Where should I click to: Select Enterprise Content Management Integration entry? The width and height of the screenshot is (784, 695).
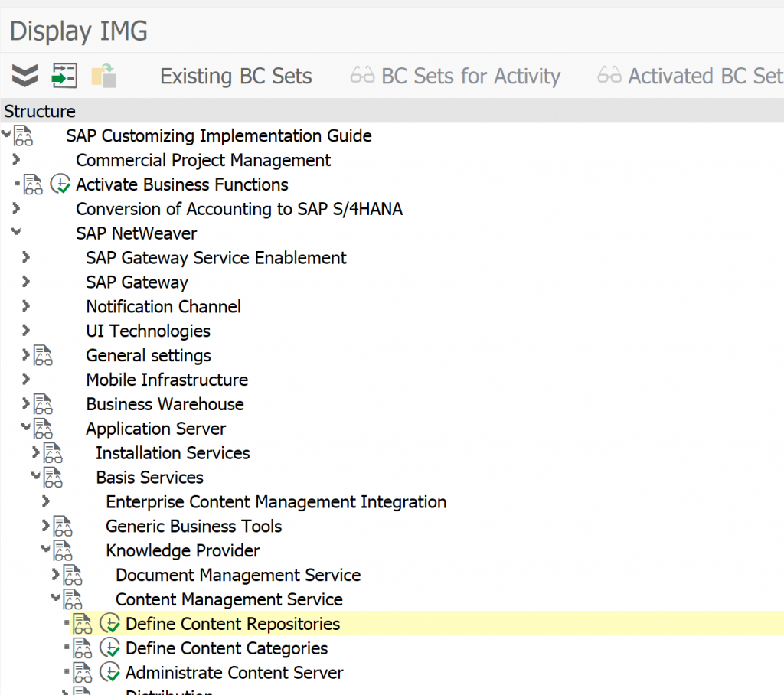coord(276,502)
